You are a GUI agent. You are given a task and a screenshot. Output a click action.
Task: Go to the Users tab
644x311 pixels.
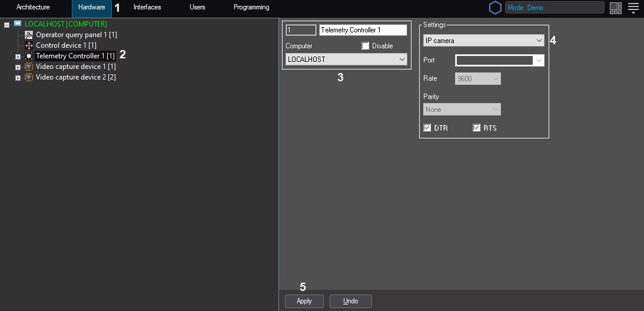coord(197,8)
